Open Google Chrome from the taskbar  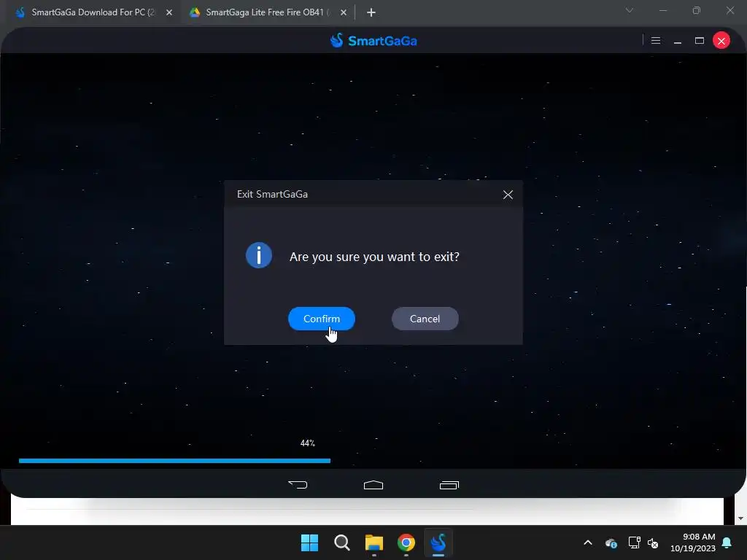coord(406,542)
